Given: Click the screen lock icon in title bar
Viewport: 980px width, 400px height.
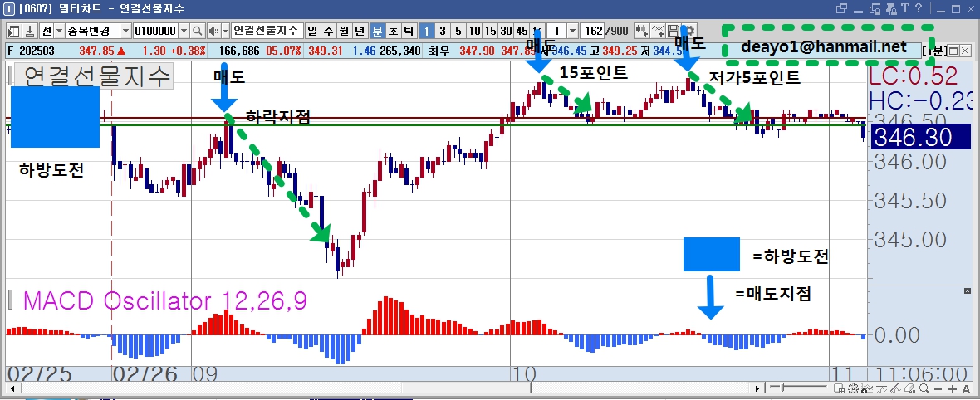Looking at the screenshot, I should tap(875, 9).
